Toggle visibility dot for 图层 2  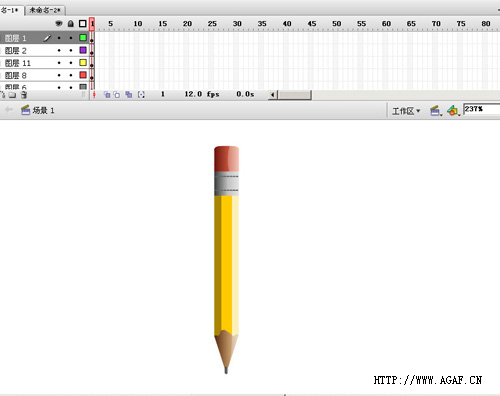(59, 51)
